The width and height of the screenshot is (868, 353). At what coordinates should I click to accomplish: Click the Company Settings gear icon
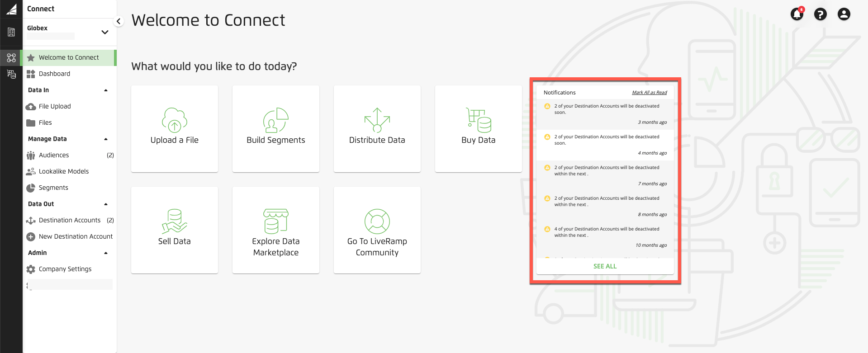pos(31,269)
